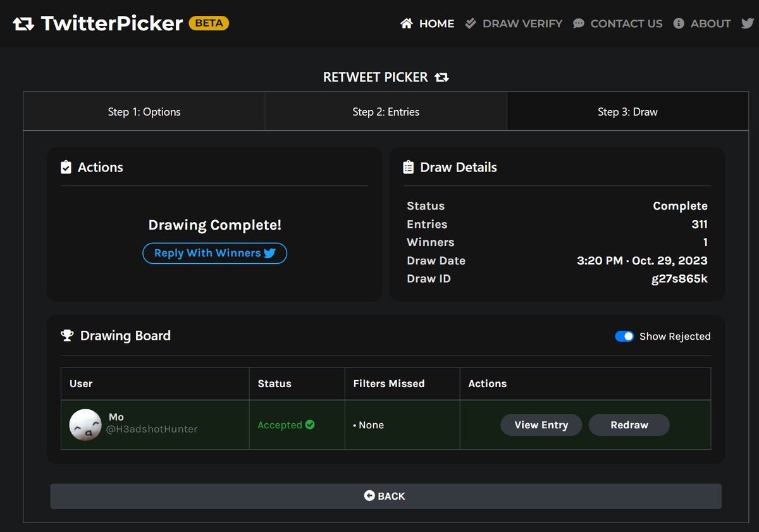
Task: Open the ABOUT page
Action: point(702,23)
